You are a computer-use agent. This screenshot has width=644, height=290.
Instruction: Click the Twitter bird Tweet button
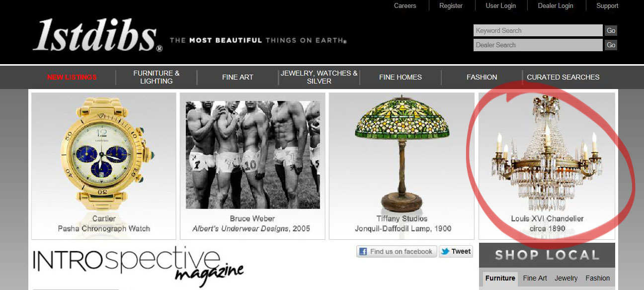point(456,251)
